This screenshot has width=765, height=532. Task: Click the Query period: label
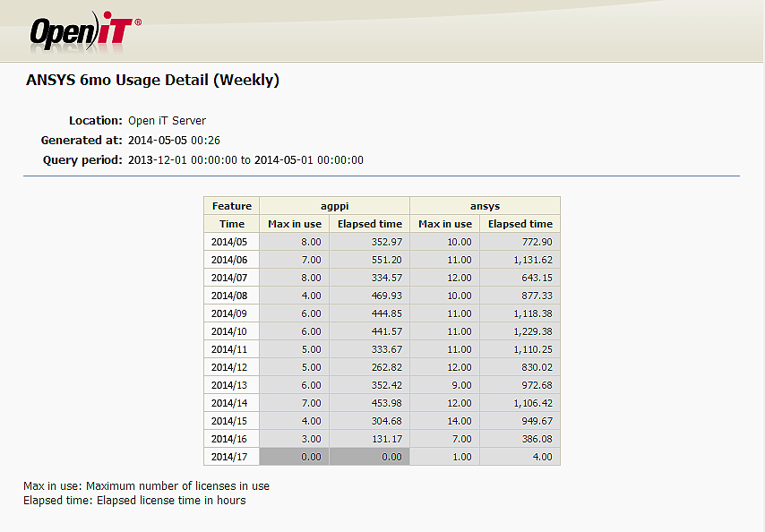tap(82, 160)
